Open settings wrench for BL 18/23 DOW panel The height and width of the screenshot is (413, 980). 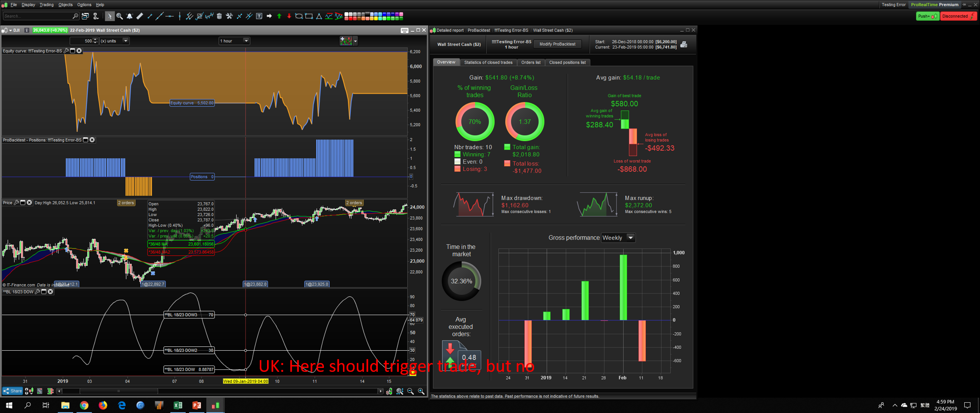(x=37, y=292)
